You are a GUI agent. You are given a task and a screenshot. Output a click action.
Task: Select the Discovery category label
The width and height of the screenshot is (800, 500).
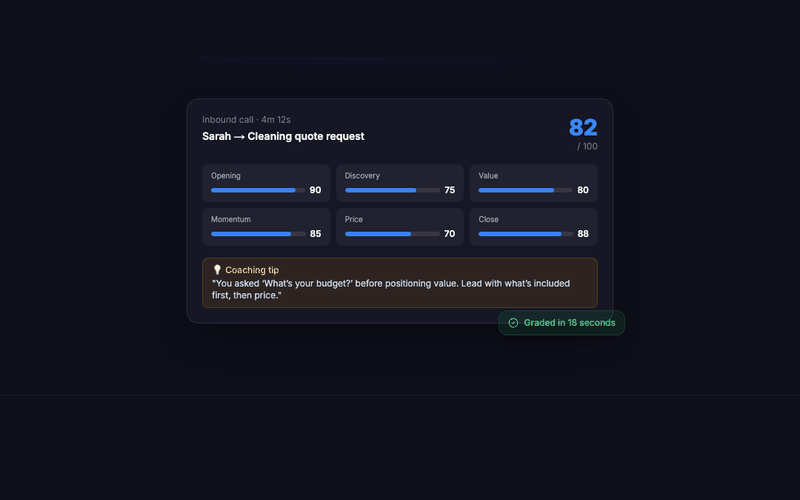coord(362,176)
